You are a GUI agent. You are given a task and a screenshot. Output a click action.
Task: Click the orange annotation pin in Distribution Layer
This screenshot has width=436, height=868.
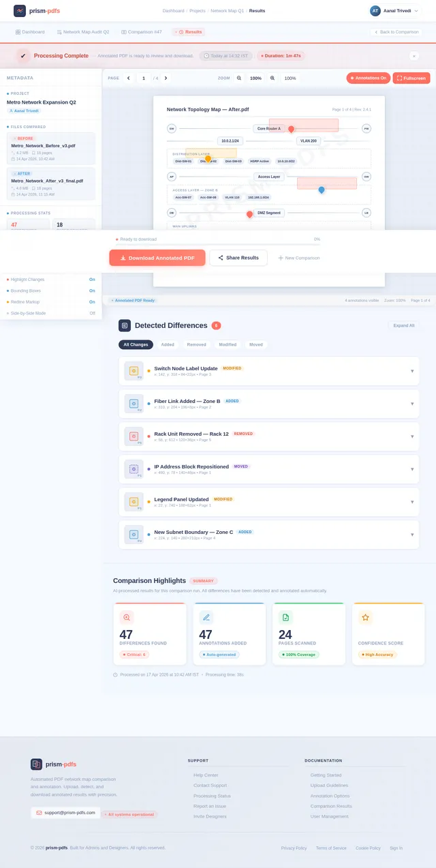[x=208, y=159]
